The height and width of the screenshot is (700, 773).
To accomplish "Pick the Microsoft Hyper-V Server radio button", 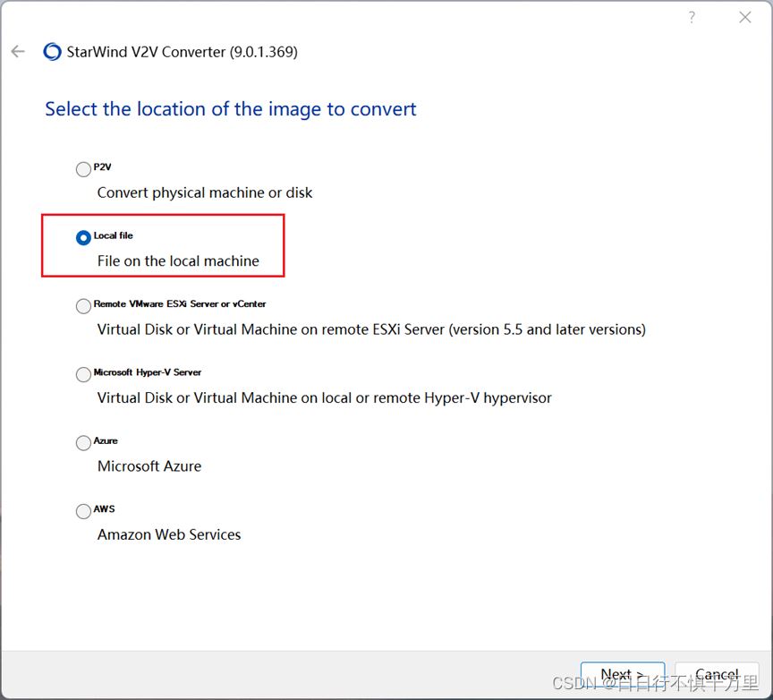I will pos(83,374).
